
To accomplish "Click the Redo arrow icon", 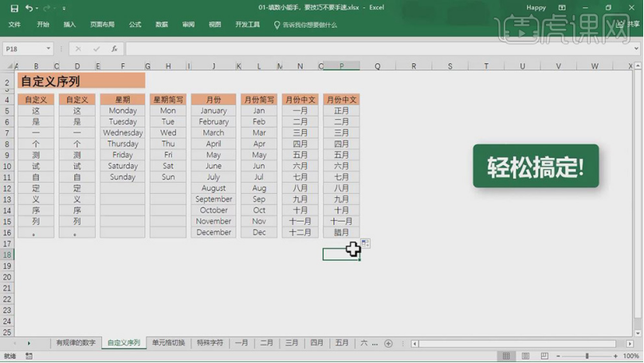I will tap(46, 8).
